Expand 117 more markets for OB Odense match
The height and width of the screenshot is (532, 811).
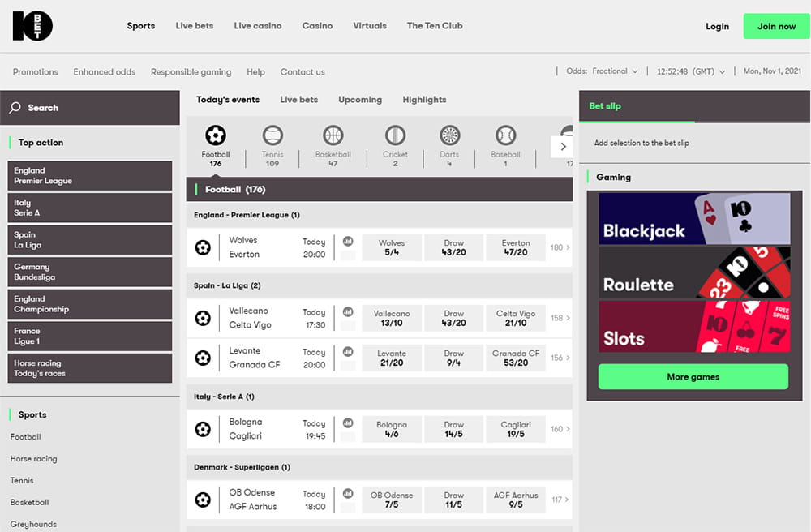click(560, 500)
